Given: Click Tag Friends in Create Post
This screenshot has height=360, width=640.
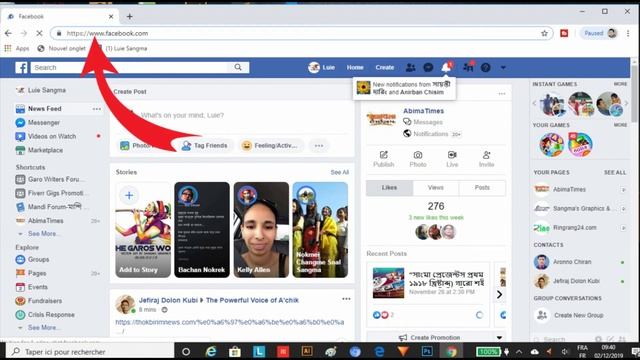Looking at the screenshot, I should pos(204,146).
